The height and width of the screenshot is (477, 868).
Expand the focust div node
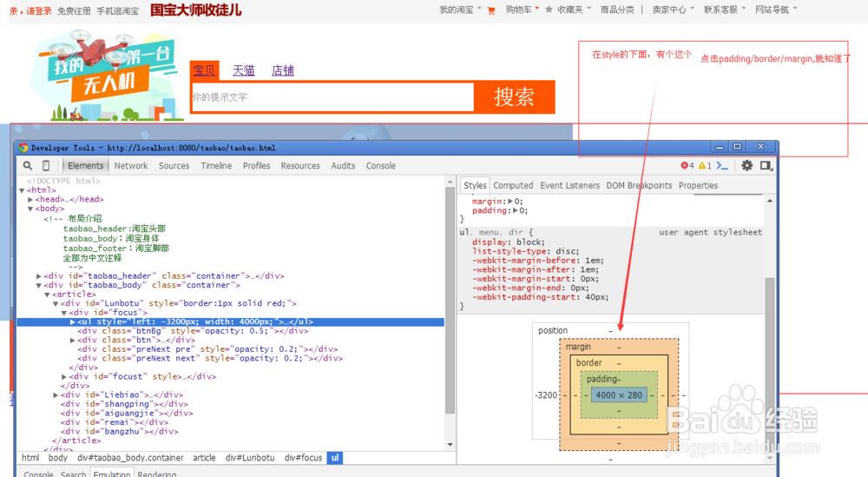coord(64,377)
